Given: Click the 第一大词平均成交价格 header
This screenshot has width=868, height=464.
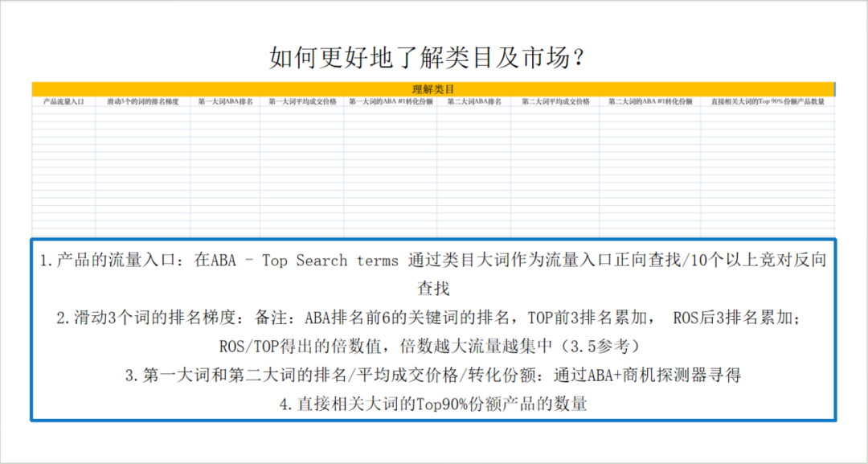Looking at the screenshot, I should point(301,103).
